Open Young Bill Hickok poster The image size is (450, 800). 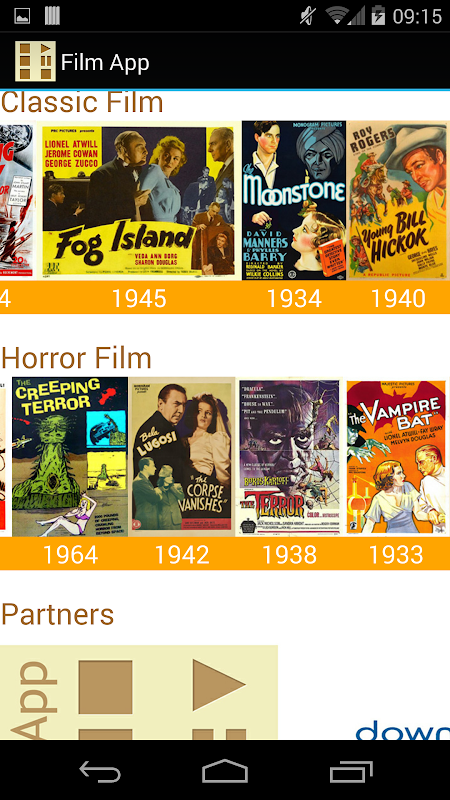click(x=398, y=201)
